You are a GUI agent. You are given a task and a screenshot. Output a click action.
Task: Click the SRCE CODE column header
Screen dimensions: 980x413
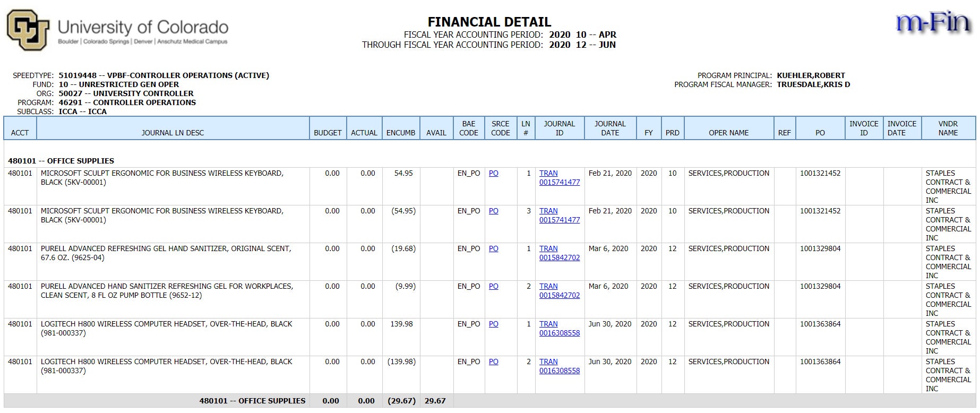point(500,128)
